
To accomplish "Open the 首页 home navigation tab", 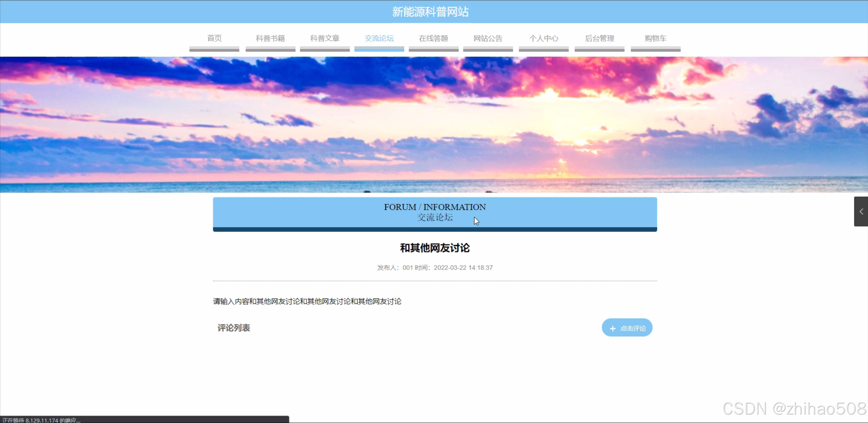I will tap(214, 38).
